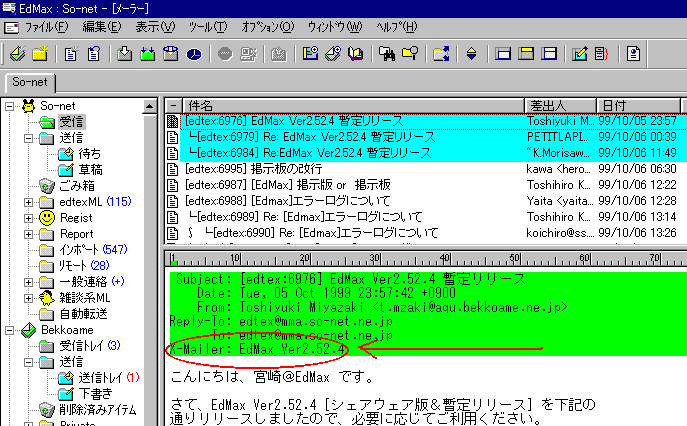The image size is (687, 426).
Task: Select the So-net tab
Action: 30,82
